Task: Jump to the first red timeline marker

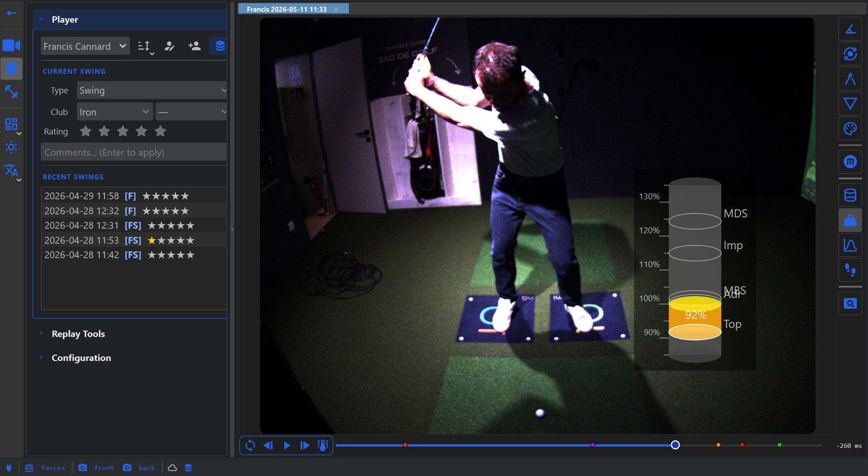Action: tap(405, 445)
